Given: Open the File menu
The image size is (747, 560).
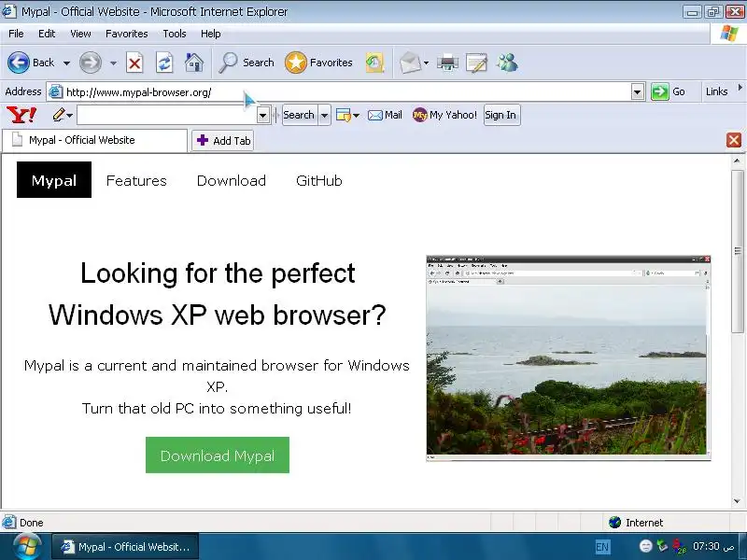Looking at the screenshot, I should coord(16,34).
